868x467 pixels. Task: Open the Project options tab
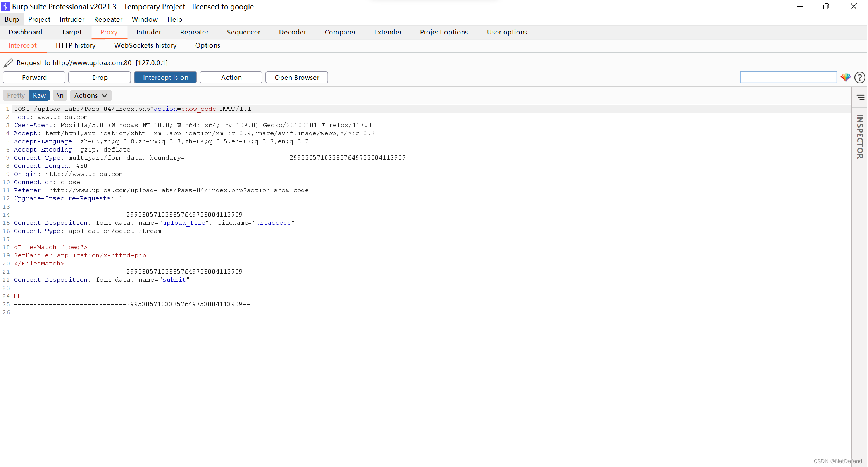[444, 32]
